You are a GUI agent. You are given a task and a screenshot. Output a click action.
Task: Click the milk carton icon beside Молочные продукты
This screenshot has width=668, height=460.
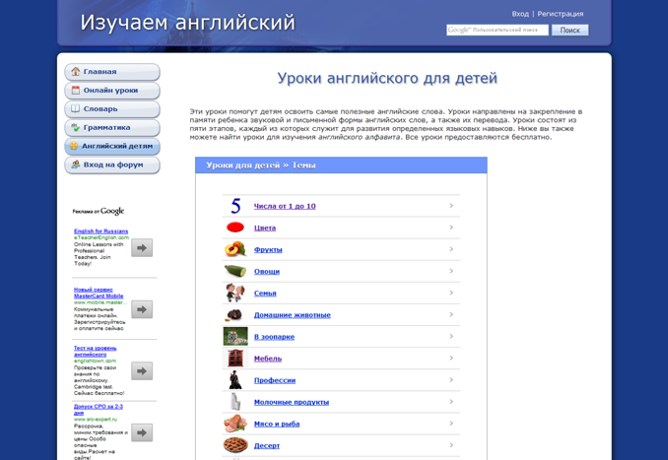(235, 402)
